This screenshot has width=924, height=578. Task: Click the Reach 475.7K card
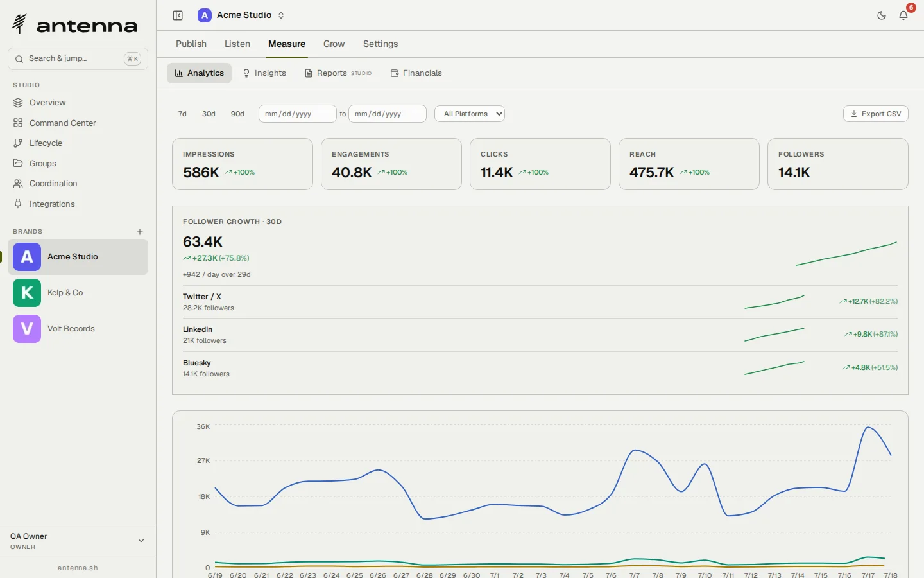tap(689, 164)
